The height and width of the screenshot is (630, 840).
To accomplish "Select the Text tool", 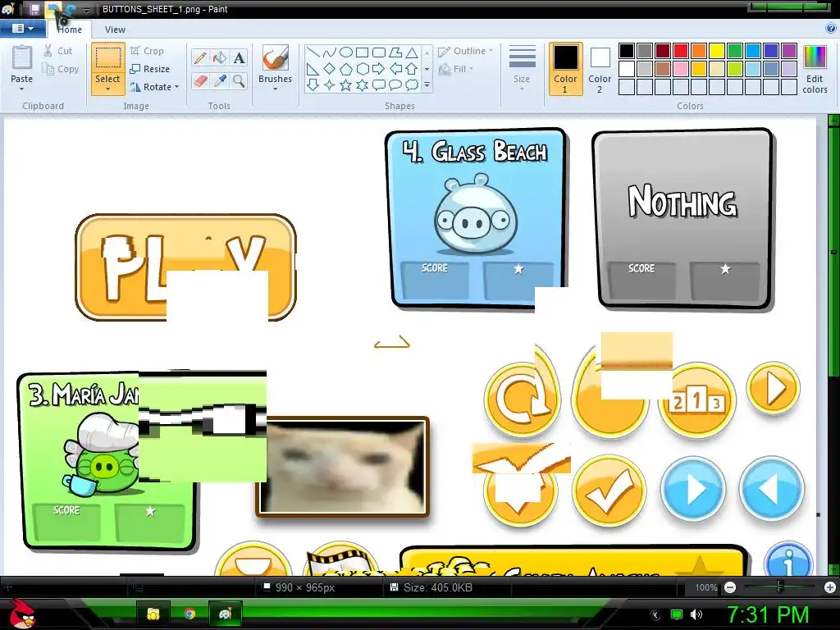I will tap(239, 58).
